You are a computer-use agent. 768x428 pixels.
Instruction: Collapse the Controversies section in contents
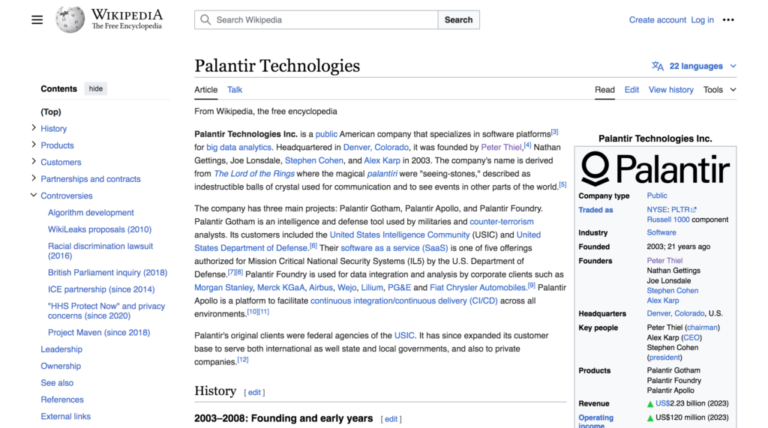(33, 195)
